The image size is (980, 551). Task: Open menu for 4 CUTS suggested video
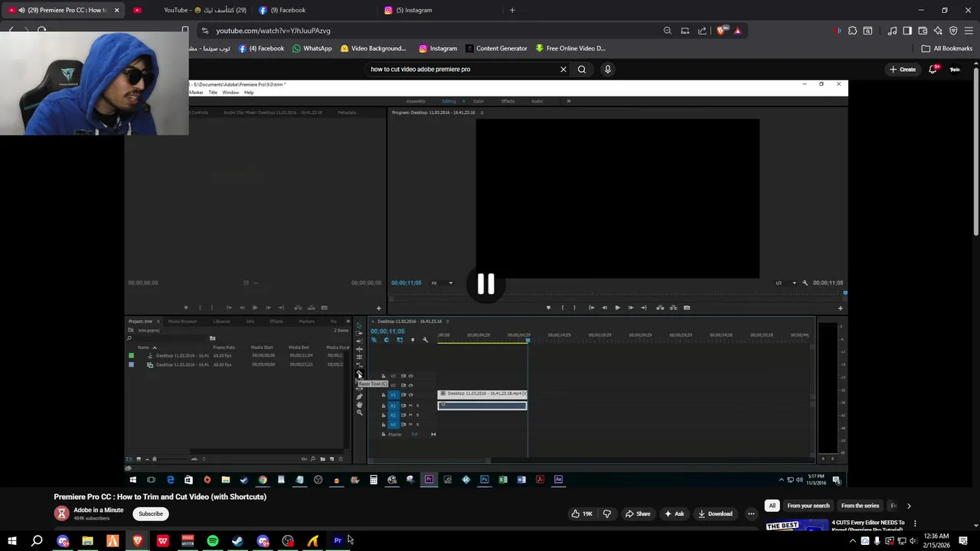tap(914, 523)
